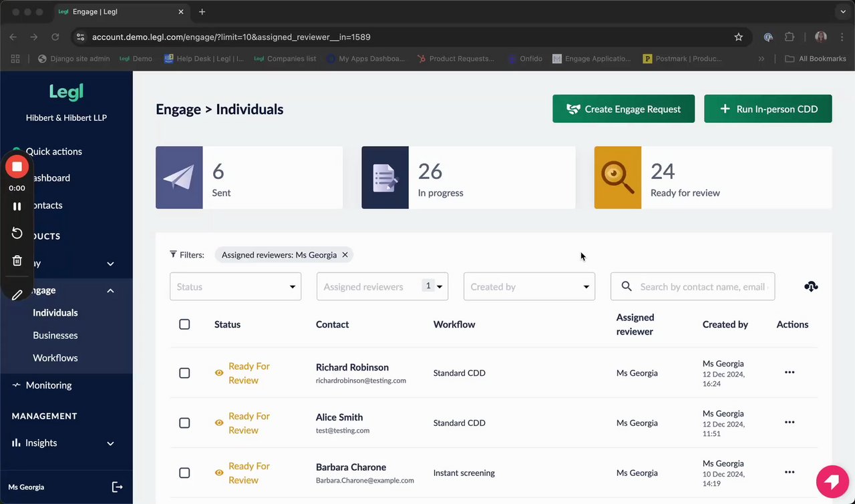Screen dimensions: 855x504
Task: Go to Businesses in the Engage submenu
Action: 55,335
